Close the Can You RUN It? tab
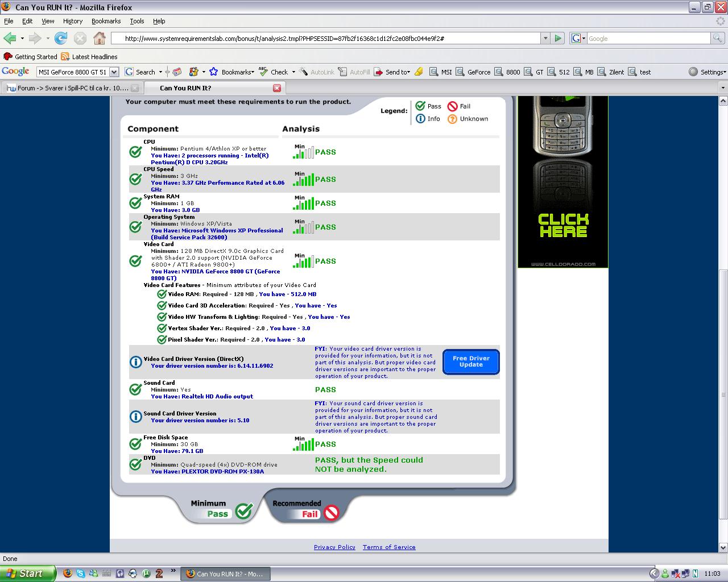 point(277,88)
